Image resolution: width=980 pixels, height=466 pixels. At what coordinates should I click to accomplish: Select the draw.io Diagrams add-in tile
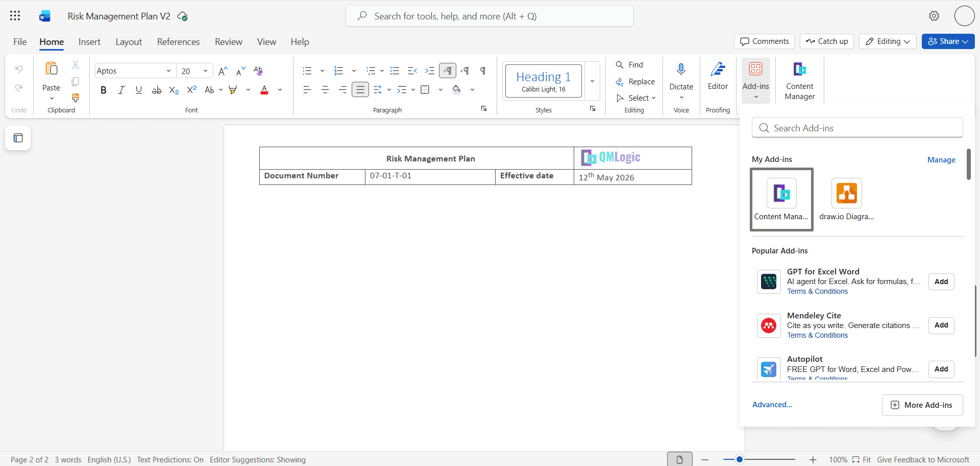(x=846, y=199)
